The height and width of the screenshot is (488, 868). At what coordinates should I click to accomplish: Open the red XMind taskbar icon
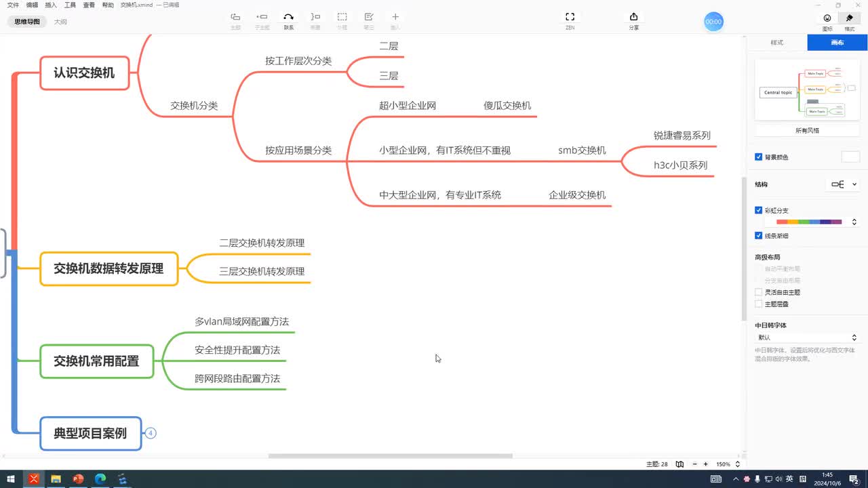tap(34, 479)
